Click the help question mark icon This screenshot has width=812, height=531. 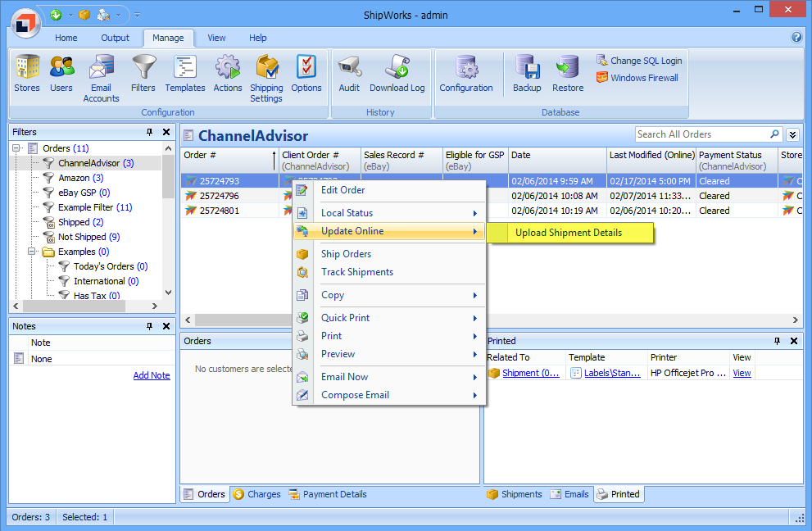click(x=796, y=37)
